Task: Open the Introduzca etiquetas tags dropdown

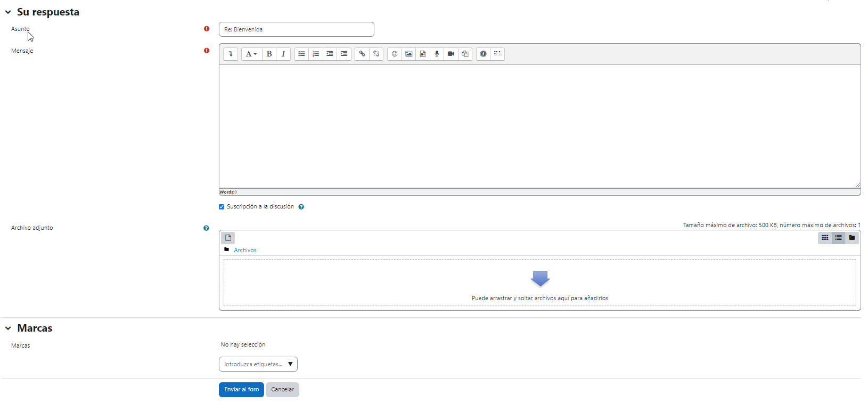Action: click(x=258, y=364)
